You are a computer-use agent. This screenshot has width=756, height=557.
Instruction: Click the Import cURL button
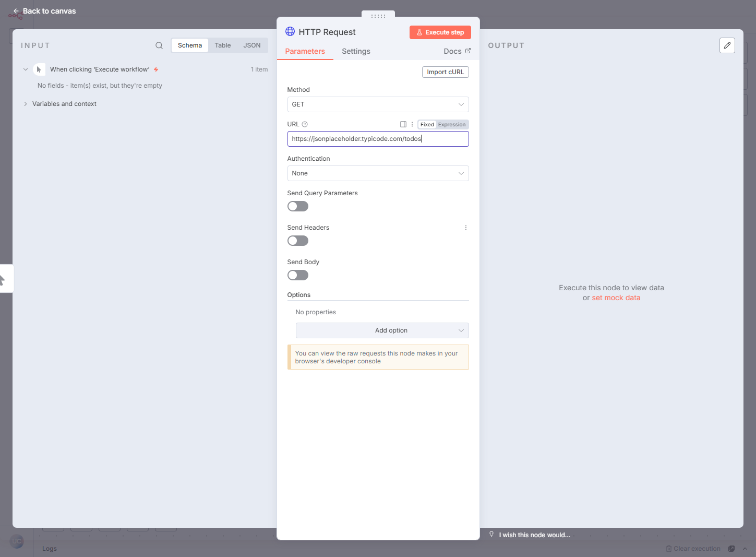446,72
